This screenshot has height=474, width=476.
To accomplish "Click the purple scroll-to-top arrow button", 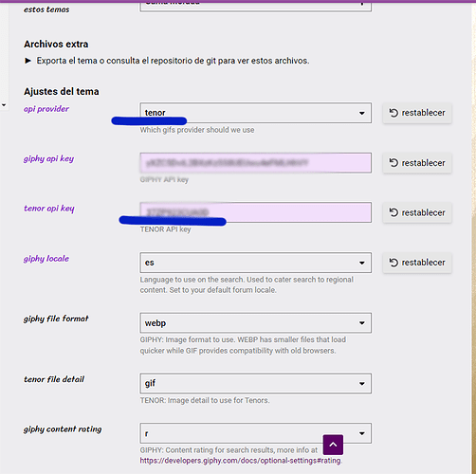I will pos(333,445).
